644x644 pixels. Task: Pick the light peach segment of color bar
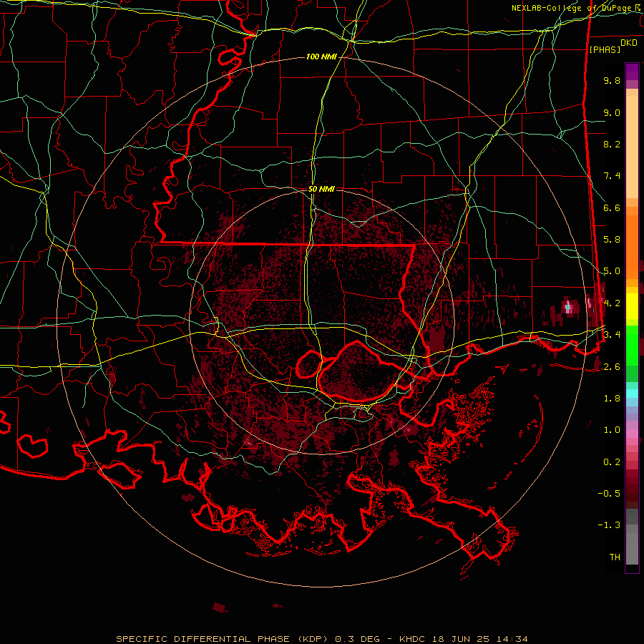point(632,147)
